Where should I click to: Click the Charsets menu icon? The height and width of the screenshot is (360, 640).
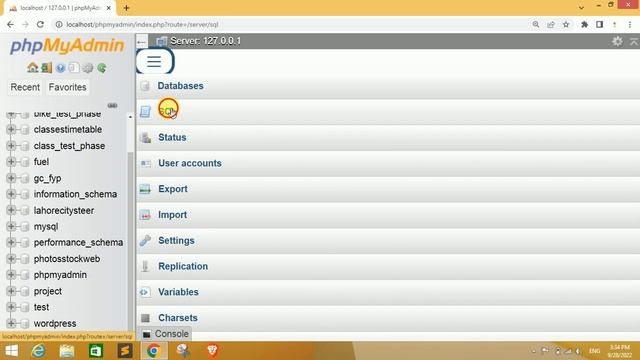(145, 318)
